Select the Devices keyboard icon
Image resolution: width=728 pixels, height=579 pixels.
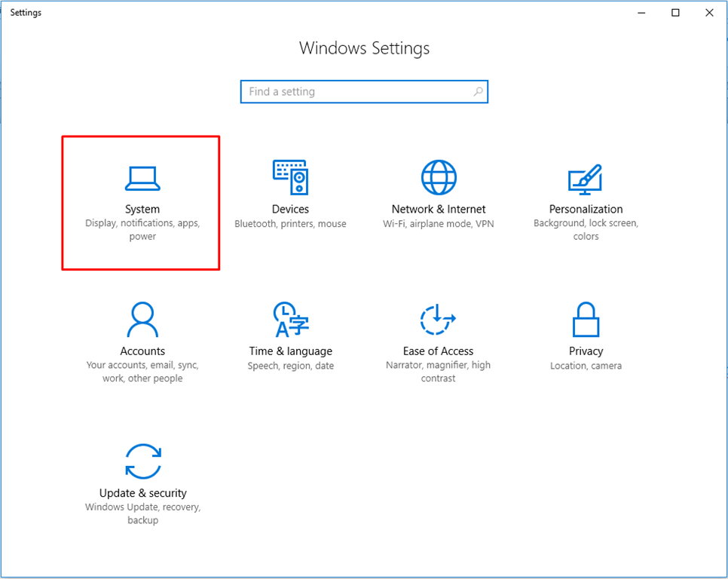click(290, 178)
